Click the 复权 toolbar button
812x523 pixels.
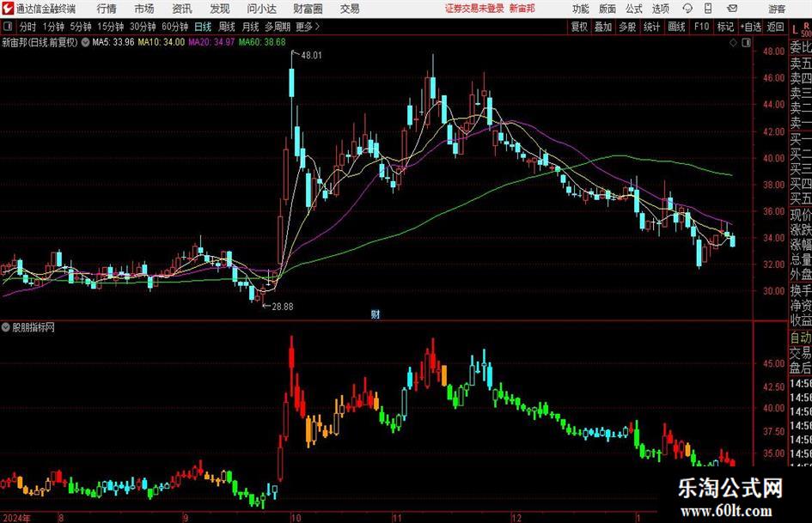[579, 27]
